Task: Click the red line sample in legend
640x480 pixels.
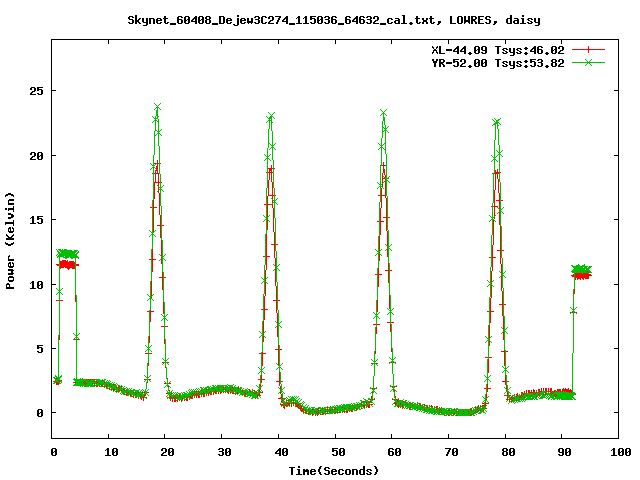Action: [588, 50]
